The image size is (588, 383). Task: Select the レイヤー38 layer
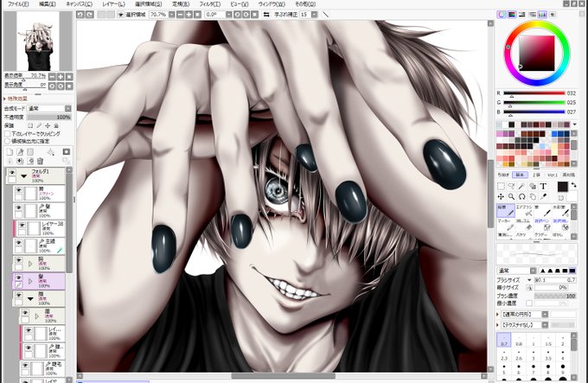[x=41, y=228]
